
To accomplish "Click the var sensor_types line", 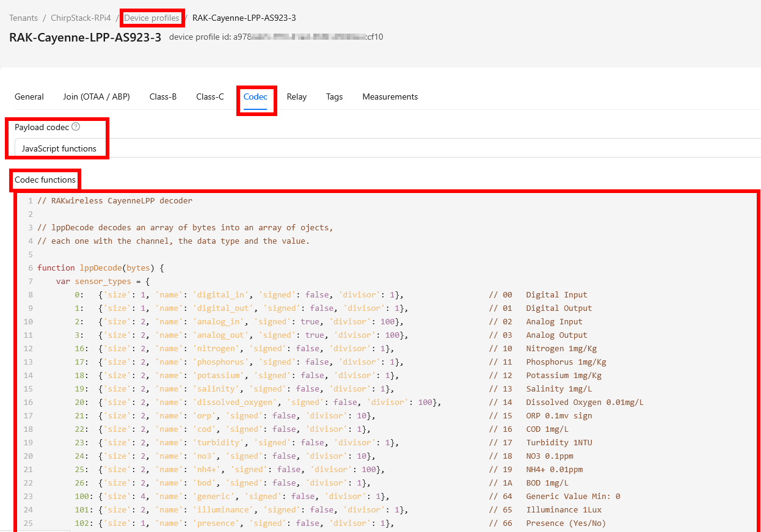I will pyautogui.click(x=103, y=281).
